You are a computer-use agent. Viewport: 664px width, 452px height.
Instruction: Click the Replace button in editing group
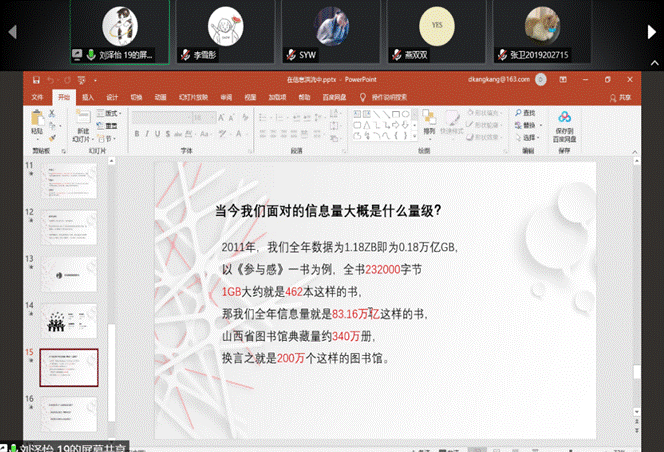pyautogui.click(x=527, y=124)
